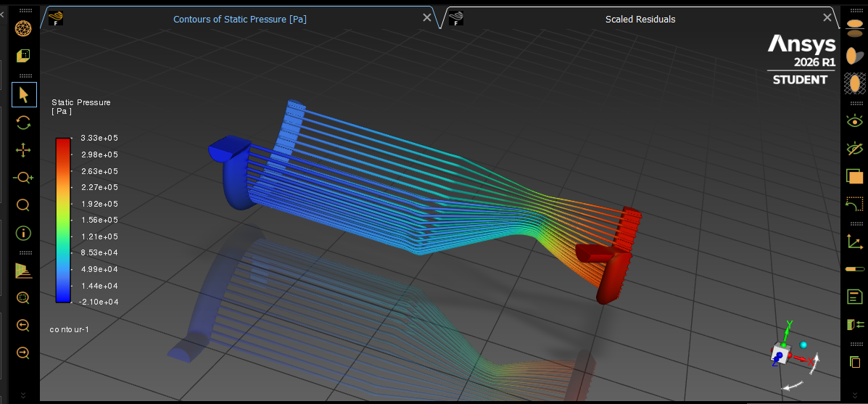Click the fit to window magnifier
Viewport: 868px width, 404px height.
(23, 298)
